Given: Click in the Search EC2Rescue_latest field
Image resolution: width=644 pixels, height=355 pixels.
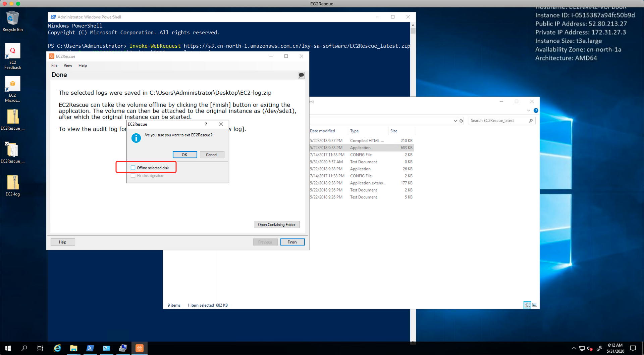Looking at the screenshot, I should [498, 121].
